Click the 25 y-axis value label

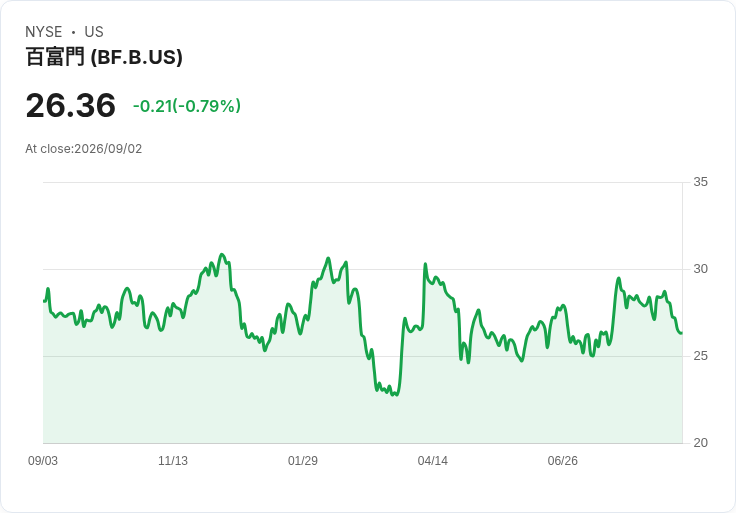(x=700, y=356)
